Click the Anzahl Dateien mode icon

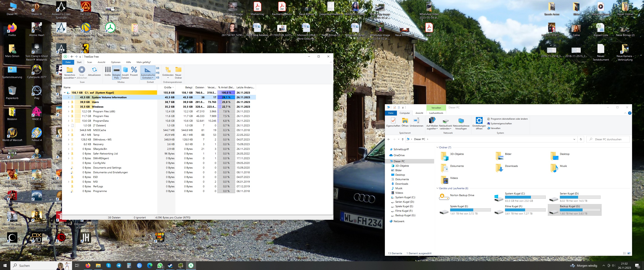pyautogui.click(x=125, y=70)
